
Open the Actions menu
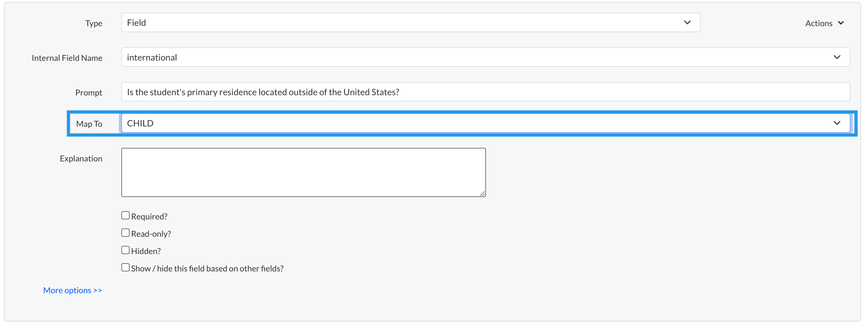819,23
